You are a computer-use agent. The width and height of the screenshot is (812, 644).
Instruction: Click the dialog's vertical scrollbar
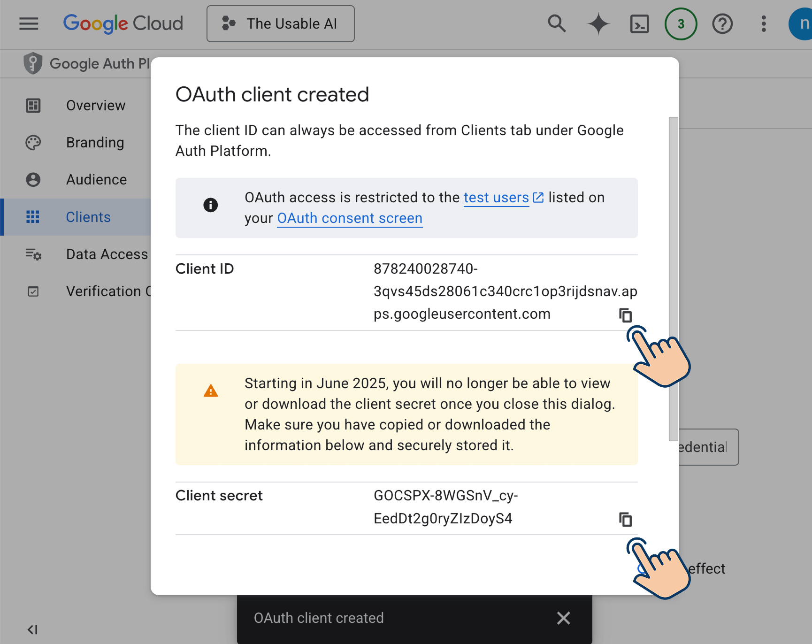pos(674,279)
